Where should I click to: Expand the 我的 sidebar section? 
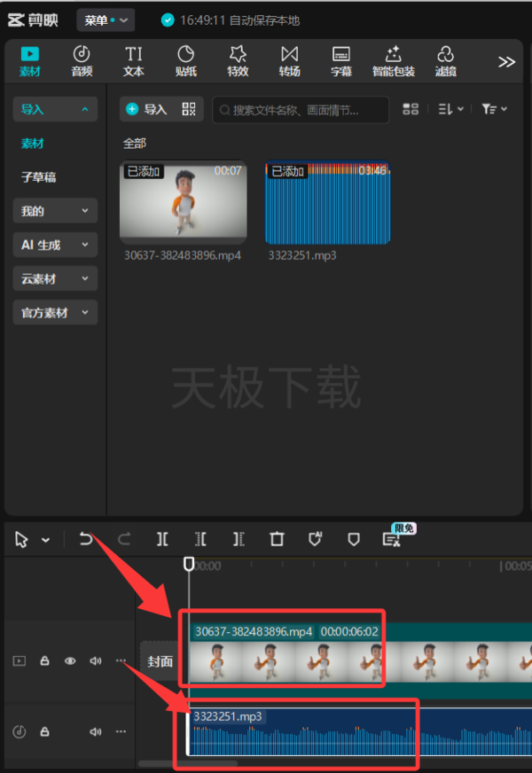coord(55,211)
